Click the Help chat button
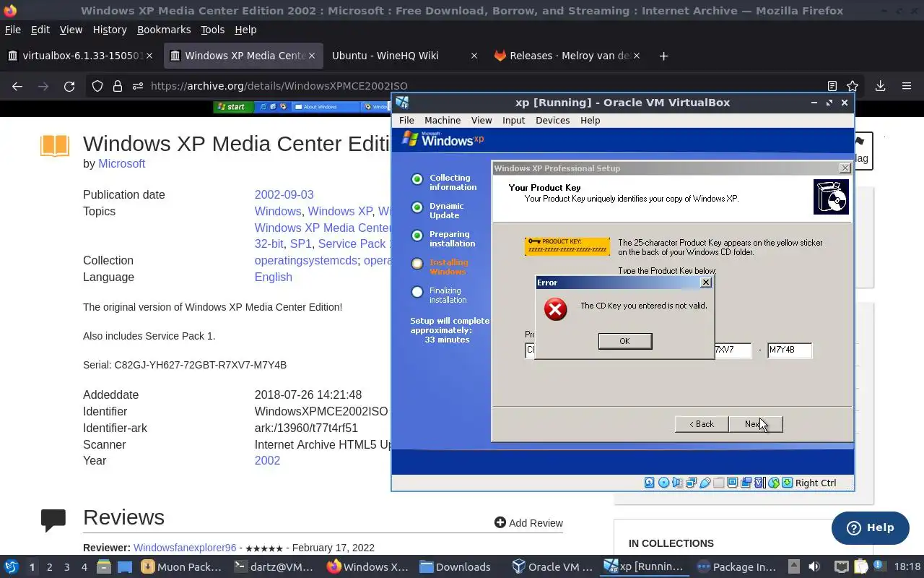924x578 pixels. pos(870,528)
